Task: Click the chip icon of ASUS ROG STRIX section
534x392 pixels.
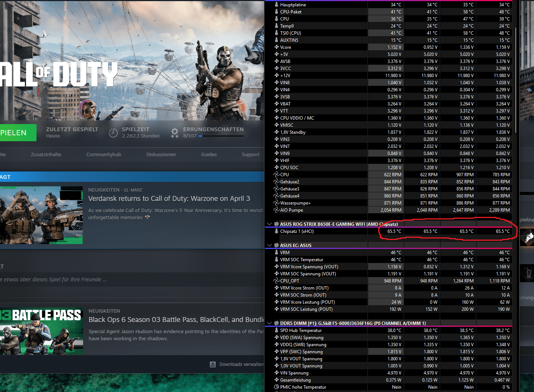Action: (277, 224)
